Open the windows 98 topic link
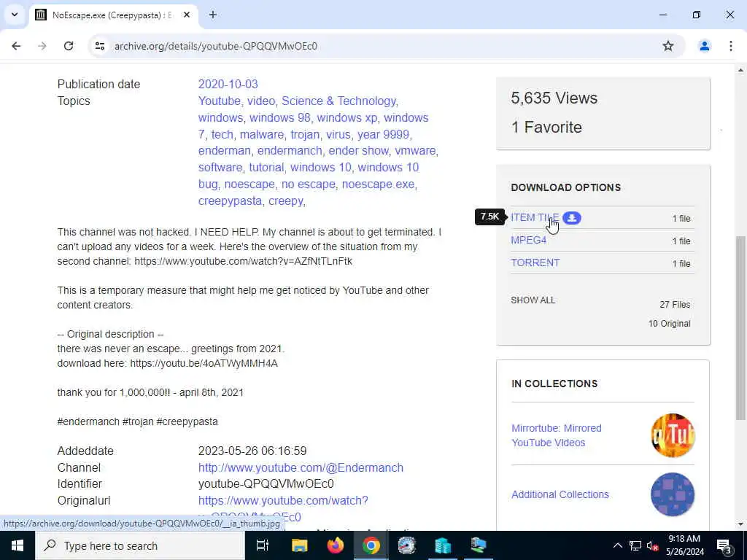Viewport: 747px width, 560px height. pyautogui.click(x=279, y=117)
